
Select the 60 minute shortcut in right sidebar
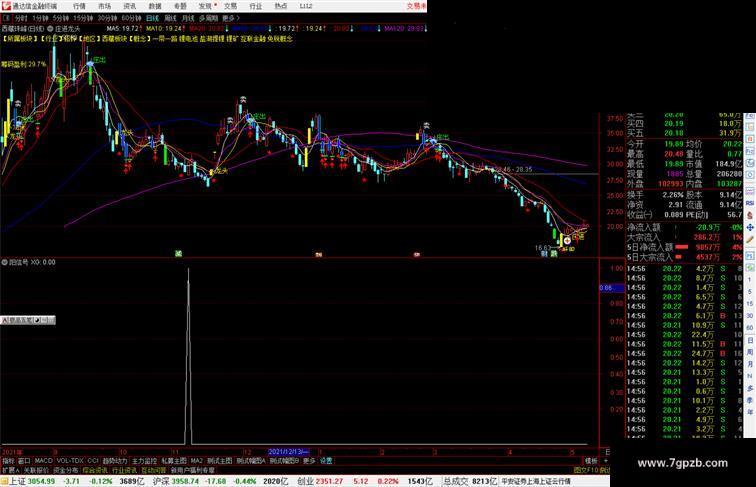click(x=750, y=328)
